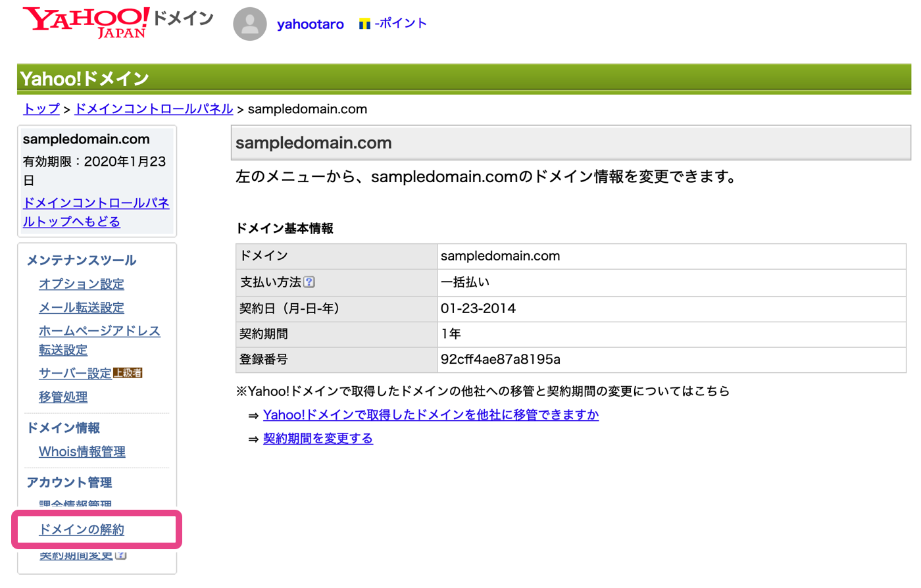
Task: Open オプション設定 in the sidebar
Action: 82,284
